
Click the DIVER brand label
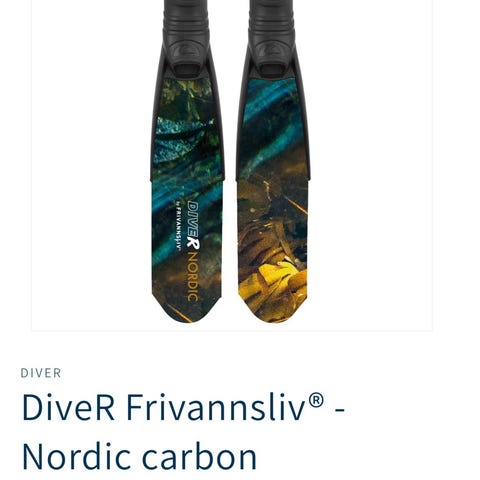pos(41,373)
